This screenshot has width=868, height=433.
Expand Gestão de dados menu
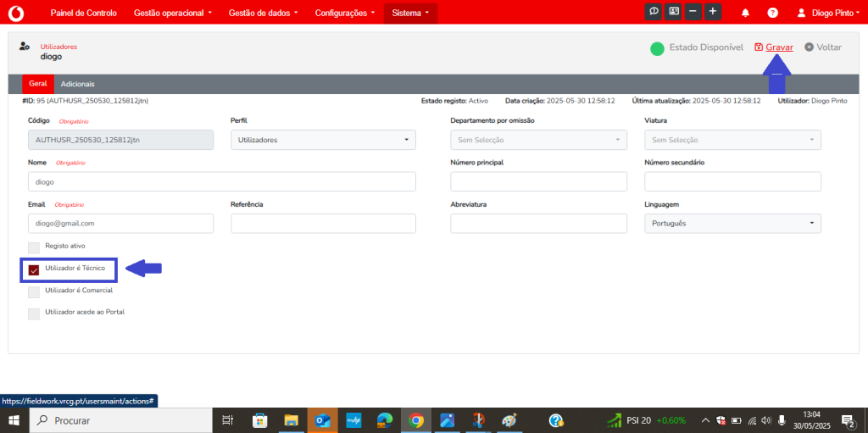click(x=263, y=13)
